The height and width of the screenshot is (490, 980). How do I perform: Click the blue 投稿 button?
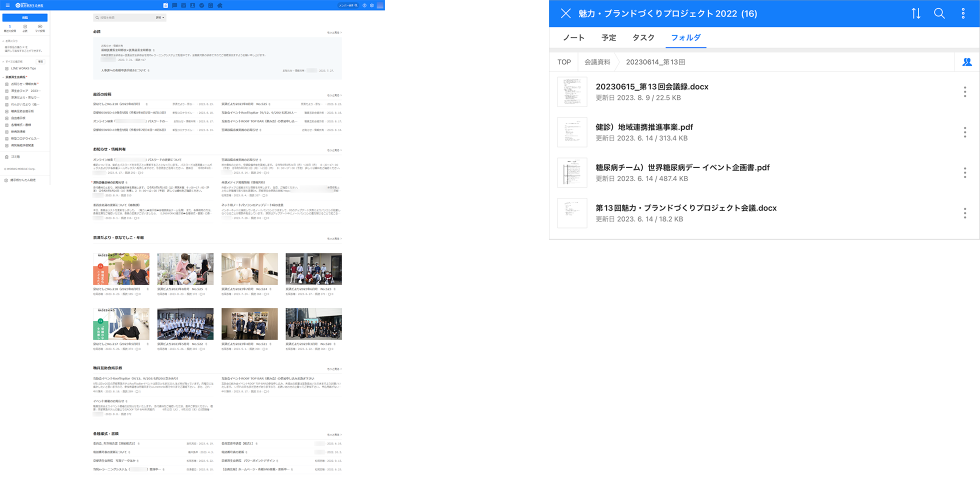pos(25,17)
